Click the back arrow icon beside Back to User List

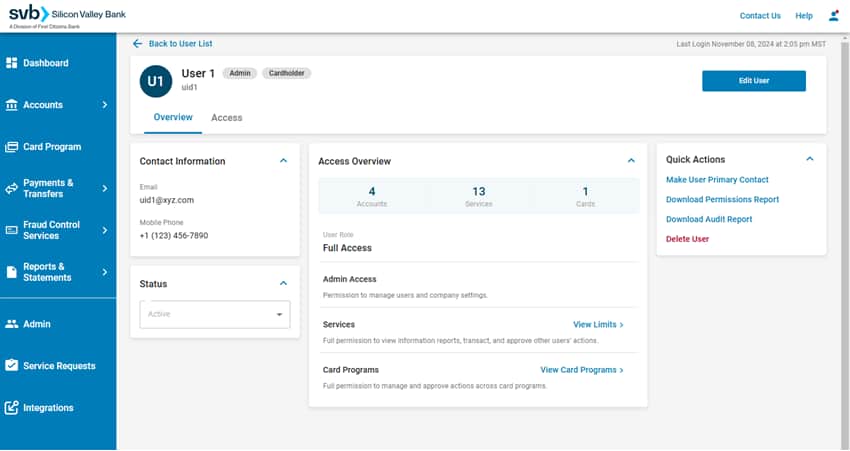click(138, 43)
